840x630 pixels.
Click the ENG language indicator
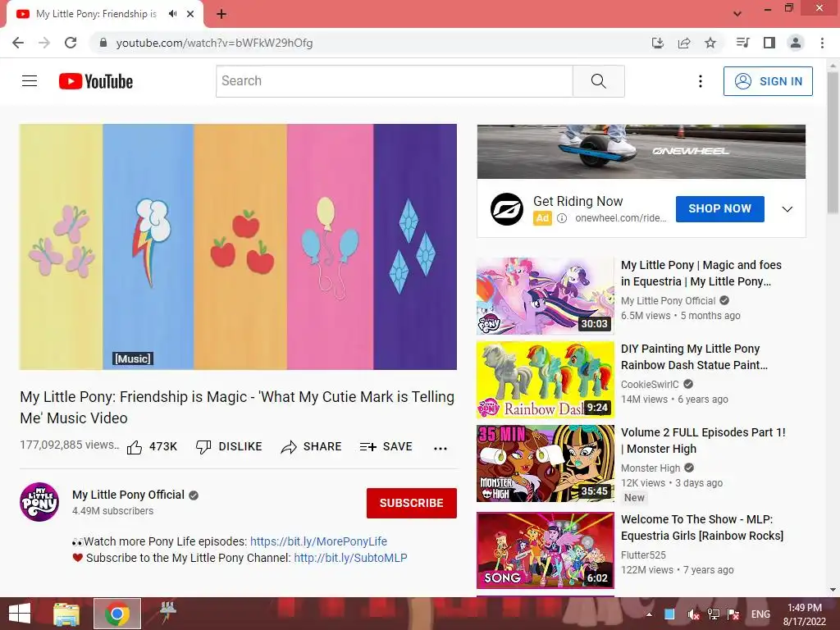pyautogui.click(x=760, y=614)
